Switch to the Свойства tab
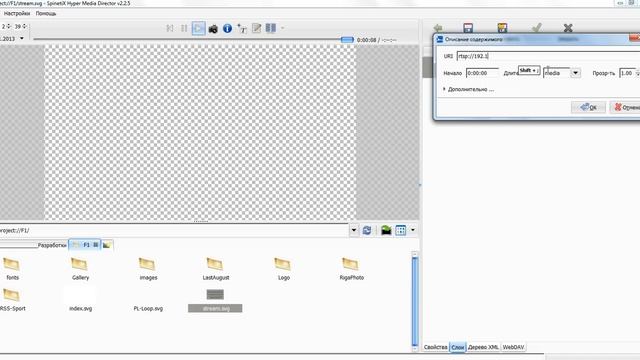 click(x=436, y=347)
